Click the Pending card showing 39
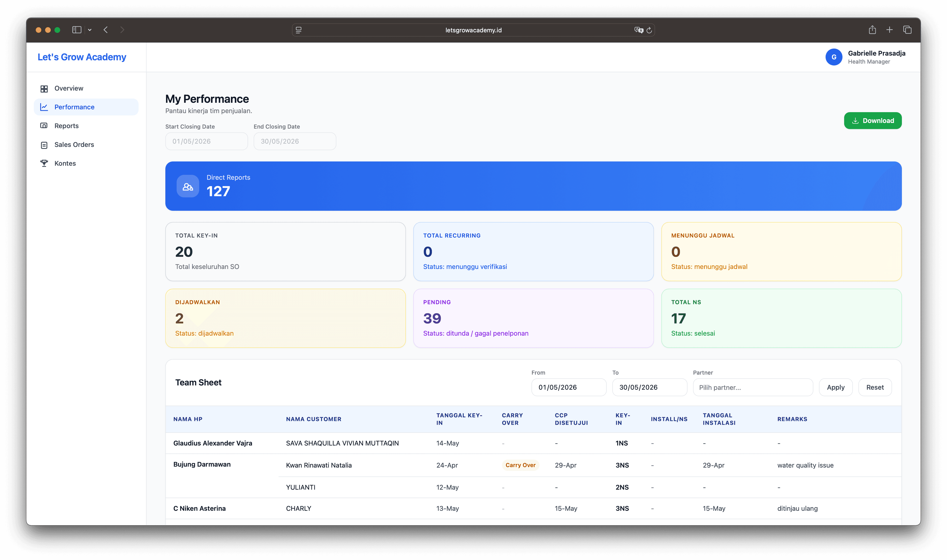 [533, 318]
